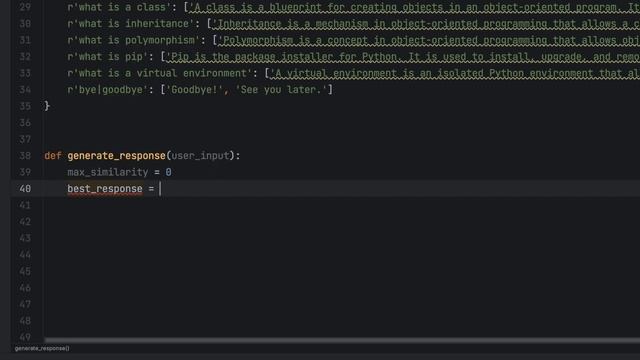Viewport: 640px width, 360px height.
Task: Click the best_response variable on line 40
Action: (x=105, y=189)
